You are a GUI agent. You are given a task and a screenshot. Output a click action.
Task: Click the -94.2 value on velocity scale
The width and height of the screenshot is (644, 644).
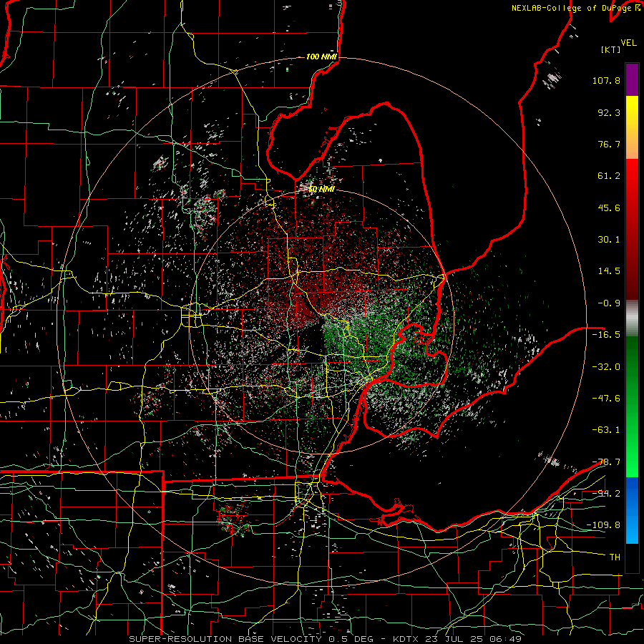click(606, 493)
